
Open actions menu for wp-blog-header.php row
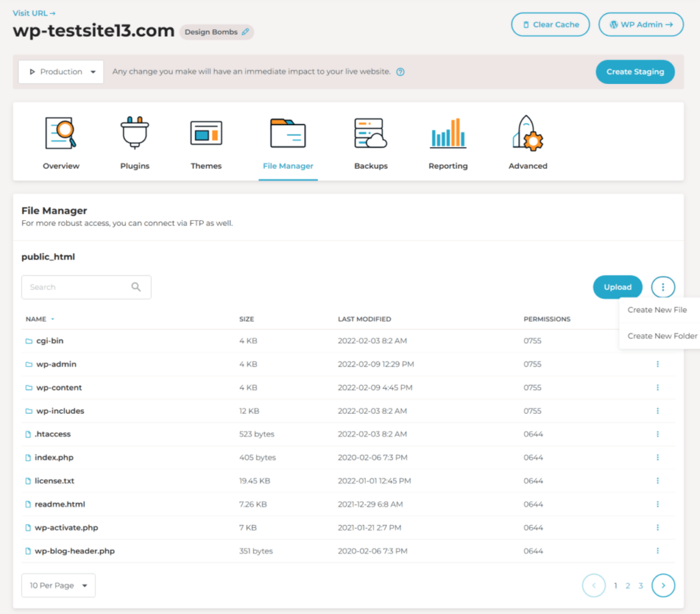[x=658, y=551]
